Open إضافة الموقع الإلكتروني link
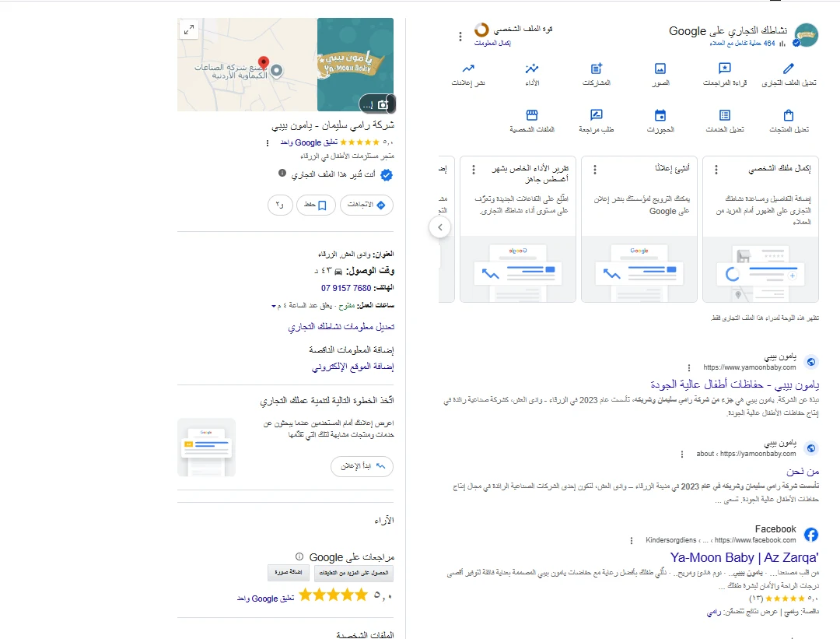The width and height of the screenshot is (840, 639). pos(353,367)
